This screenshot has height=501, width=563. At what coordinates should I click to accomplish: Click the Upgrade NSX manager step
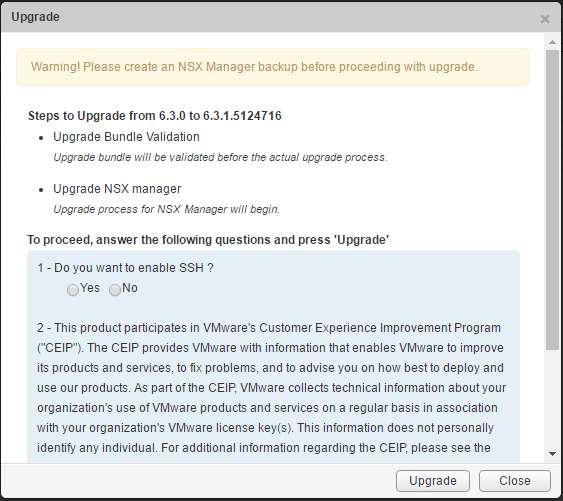[117, 189]
